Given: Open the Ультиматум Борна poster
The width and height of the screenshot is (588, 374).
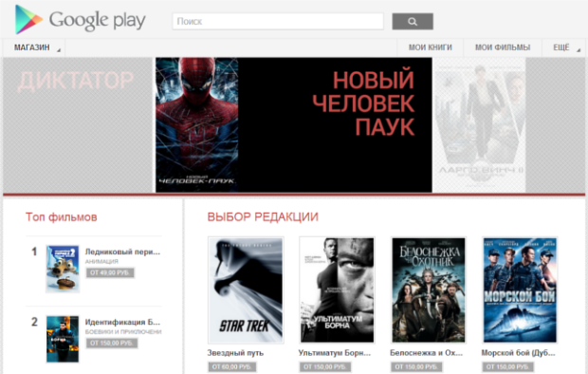Looking at the screenshot, I should [337, 290].
